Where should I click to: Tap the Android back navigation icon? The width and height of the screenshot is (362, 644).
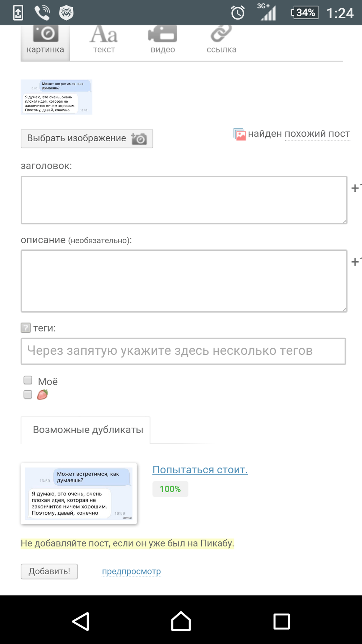click(x=81, y=621)
